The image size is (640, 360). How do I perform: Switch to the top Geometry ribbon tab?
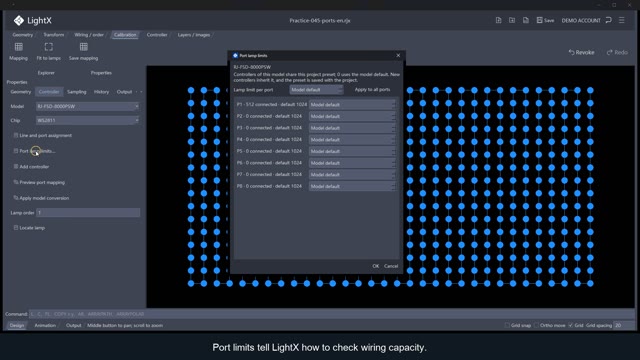point(22,35)
